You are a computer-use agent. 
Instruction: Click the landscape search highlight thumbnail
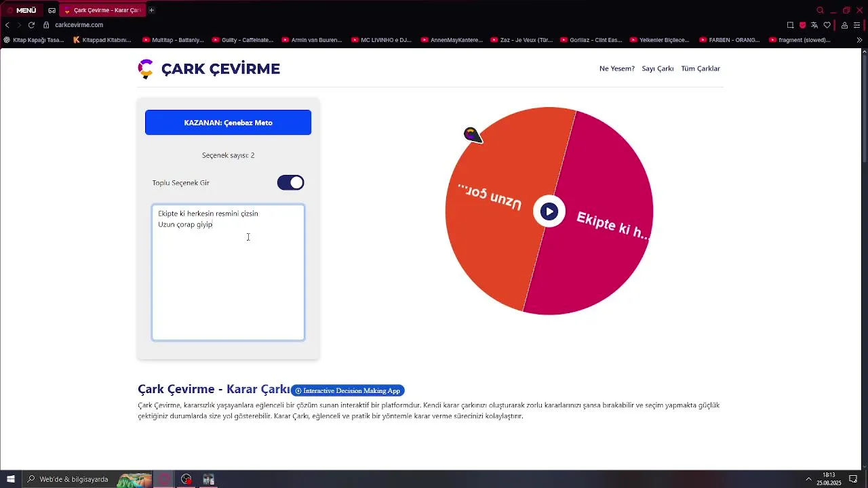(x=134, y=480)
